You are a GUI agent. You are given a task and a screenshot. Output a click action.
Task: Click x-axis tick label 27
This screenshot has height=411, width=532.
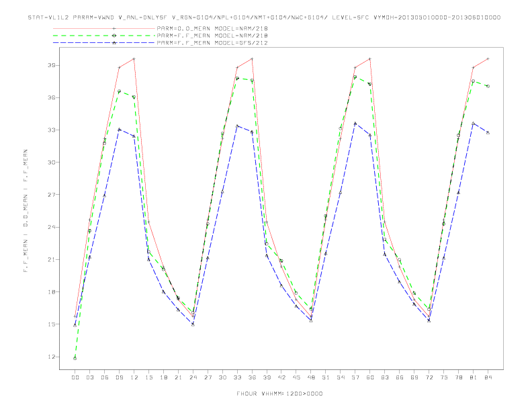(208, 377)
